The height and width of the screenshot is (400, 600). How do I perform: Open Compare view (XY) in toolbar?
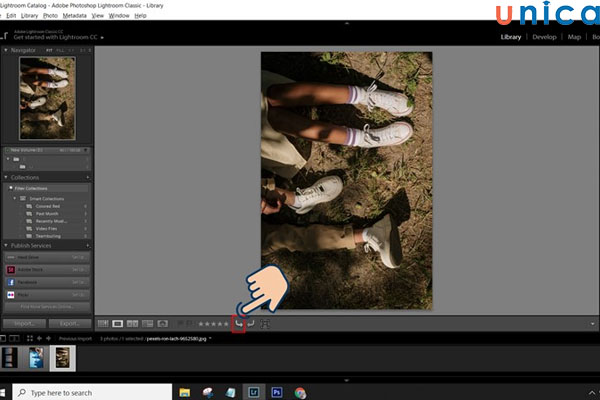(x=132, y=324)
